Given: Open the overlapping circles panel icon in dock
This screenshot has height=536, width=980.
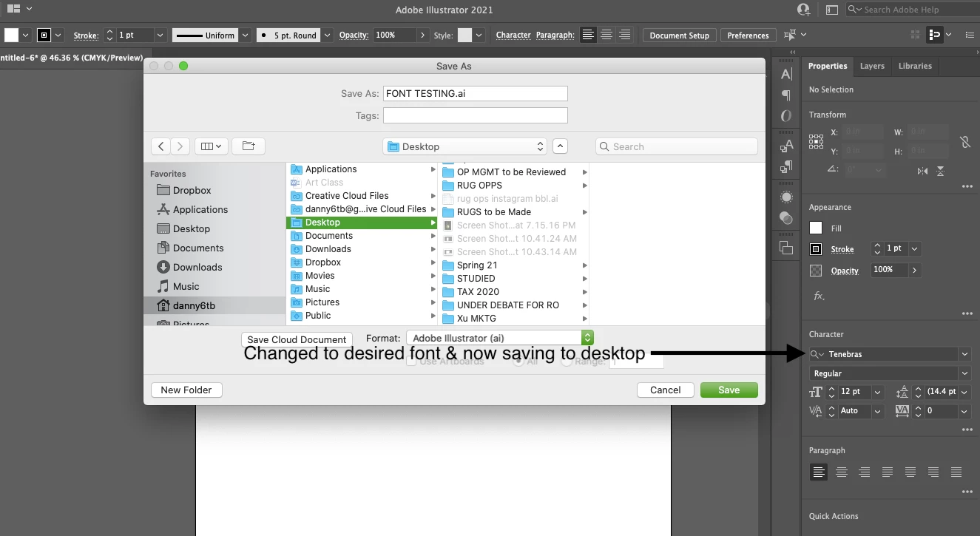Looking at the screenshot, I should 786,218.
